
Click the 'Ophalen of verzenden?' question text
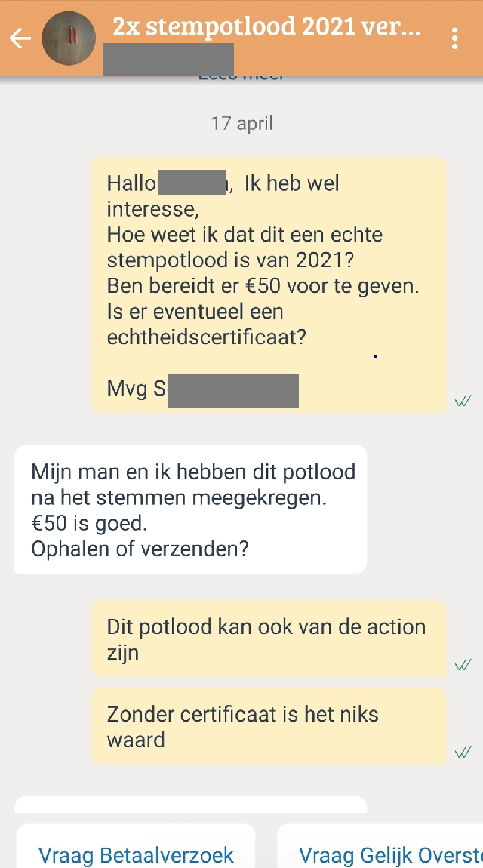click(140, 549)
